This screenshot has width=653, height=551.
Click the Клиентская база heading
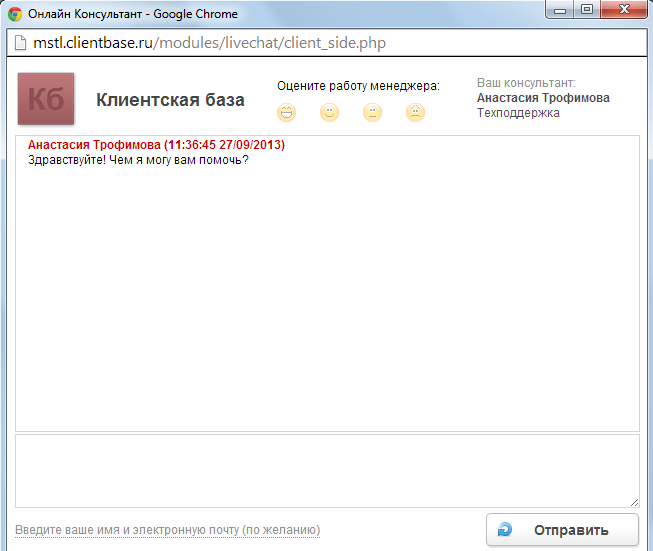click(170, 100)
